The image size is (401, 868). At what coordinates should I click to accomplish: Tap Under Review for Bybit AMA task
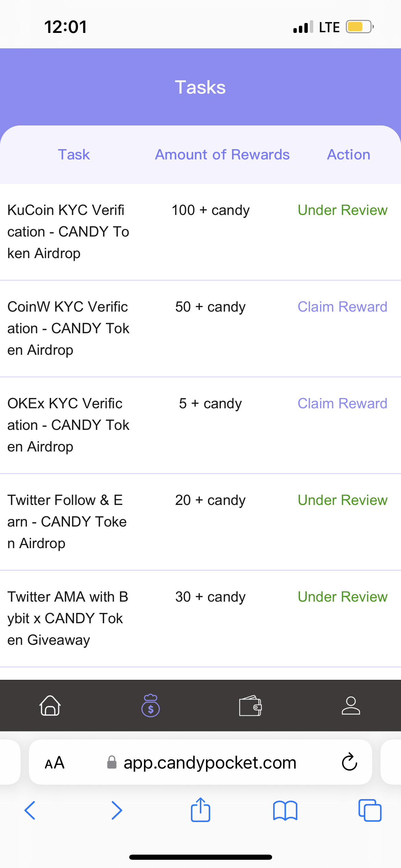[x=342, y=597]
